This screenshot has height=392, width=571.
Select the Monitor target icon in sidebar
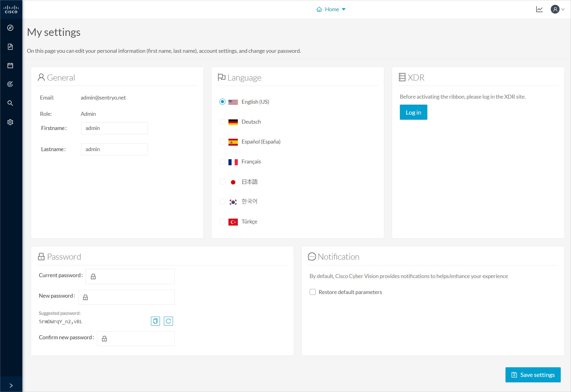tap(10, 84)
